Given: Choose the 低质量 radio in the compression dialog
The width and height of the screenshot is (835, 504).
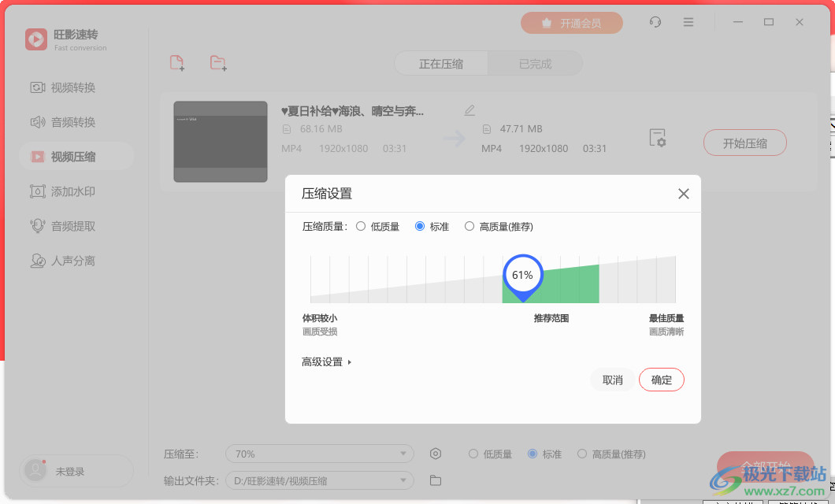Looking at the screenshot, I should point(360,226).
